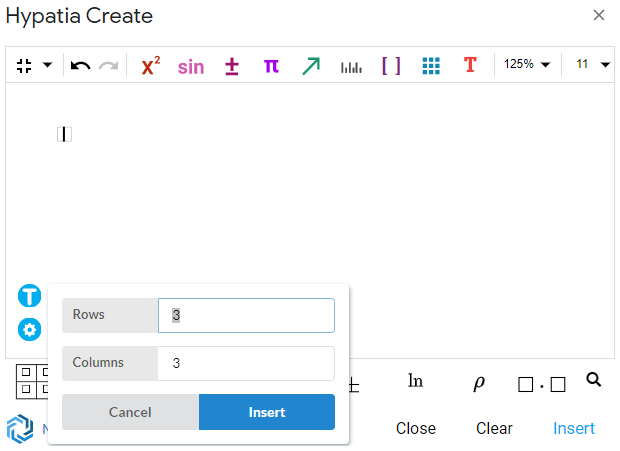Image resolution: width=620 pixels, height=451 pixels.
Task: Close the Hypatia Create dialog
Action: click(599, 15)
